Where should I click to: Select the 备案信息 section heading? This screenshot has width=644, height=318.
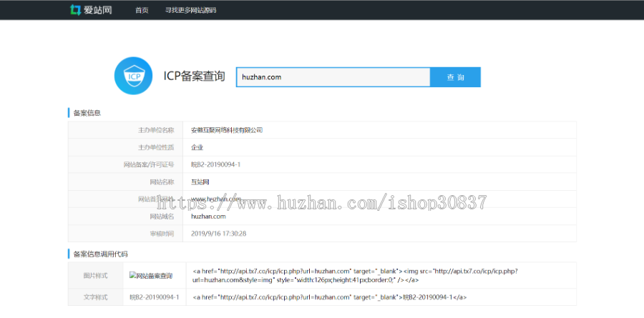tap(87, 113)
